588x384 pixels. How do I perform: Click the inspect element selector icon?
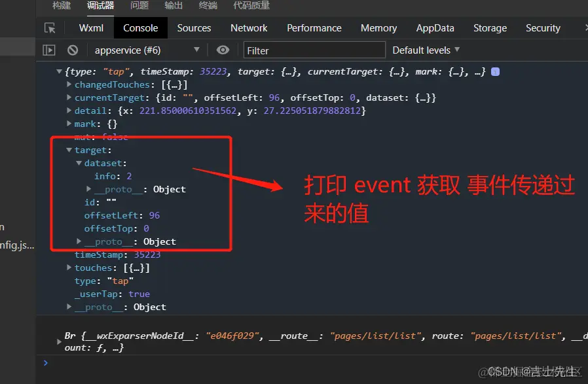[50, 28]
